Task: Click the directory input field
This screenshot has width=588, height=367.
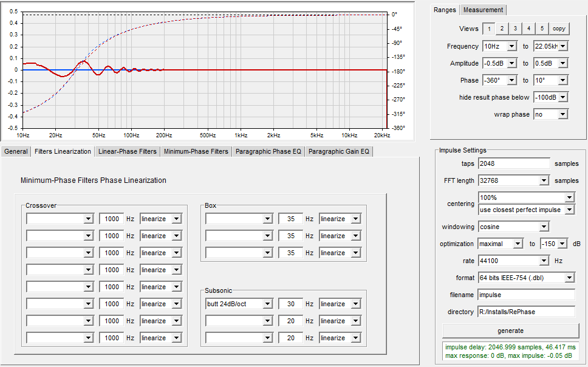Action: 527,312
